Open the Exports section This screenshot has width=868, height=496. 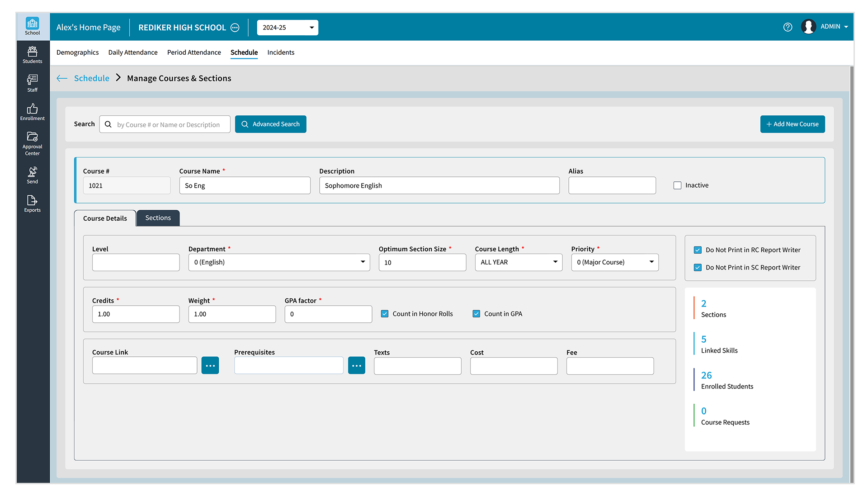coord(32,203)
